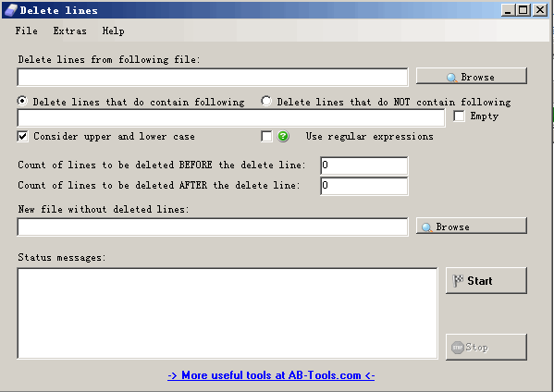Click the BEFORE delete line count field
This screenshot has width=554, height=392.
point(363,165)
